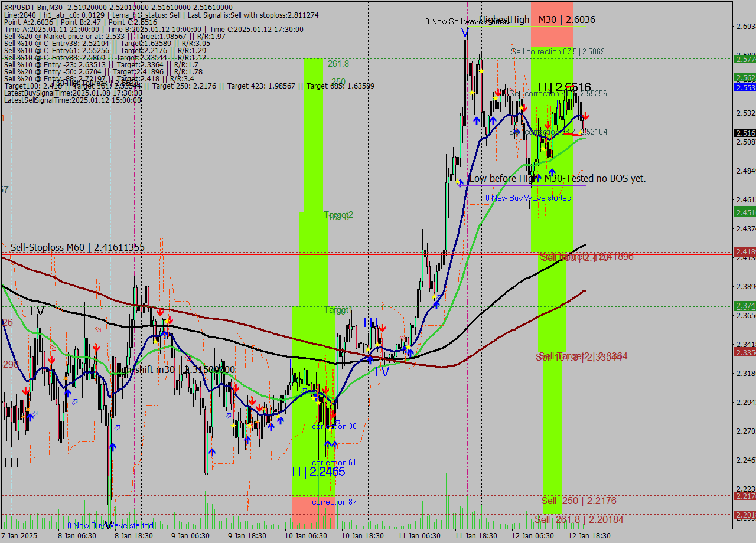756x543 pixels.
Task: Click the green 2.577 price tag
Action: click(x=744, y=59)
